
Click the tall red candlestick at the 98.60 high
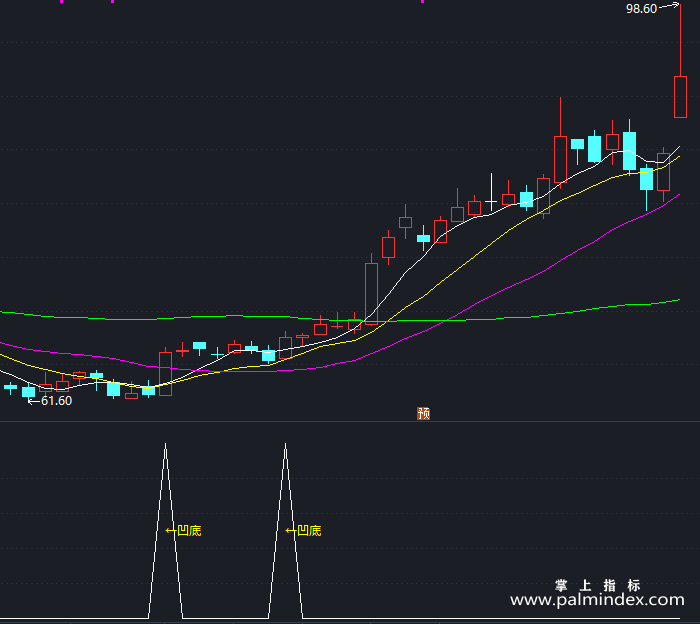pos(680,97)
